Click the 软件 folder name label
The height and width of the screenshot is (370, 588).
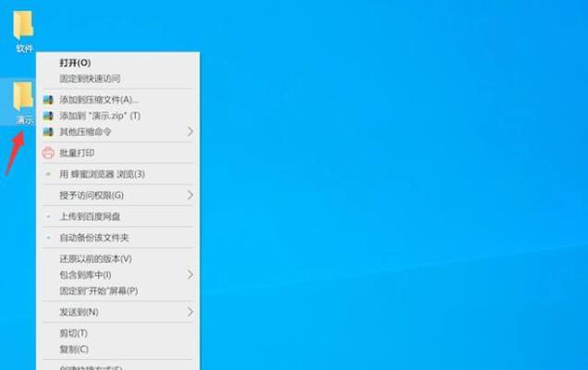[x=24, y=48]
